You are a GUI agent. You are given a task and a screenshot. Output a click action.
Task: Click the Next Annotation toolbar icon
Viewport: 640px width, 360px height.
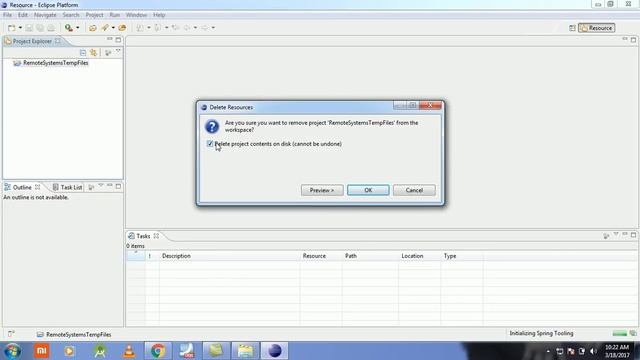pos(140,28)
